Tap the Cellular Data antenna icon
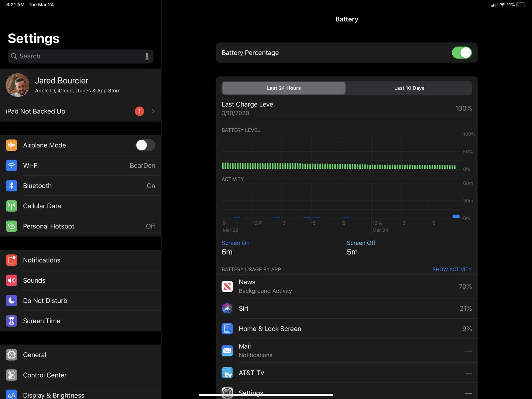This screenshot has width=532, height=399. coord(11,206)
